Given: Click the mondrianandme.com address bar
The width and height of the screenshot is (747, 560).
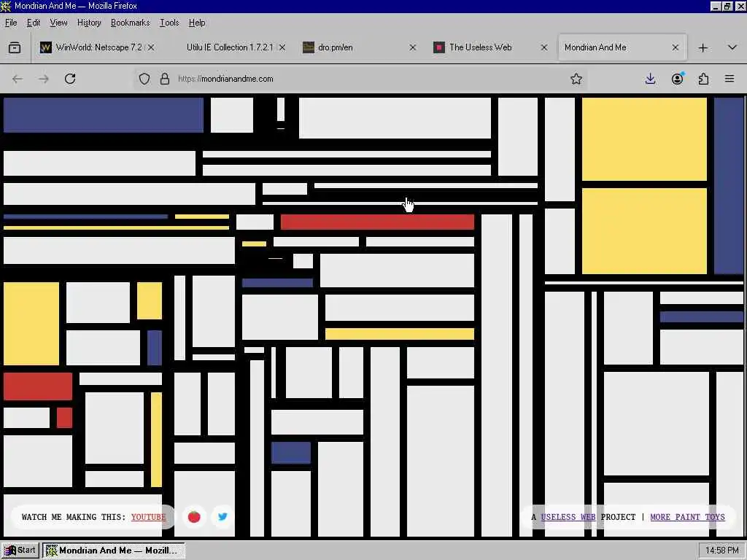Looking at the screenshot, I should click(x=362, y=79).
